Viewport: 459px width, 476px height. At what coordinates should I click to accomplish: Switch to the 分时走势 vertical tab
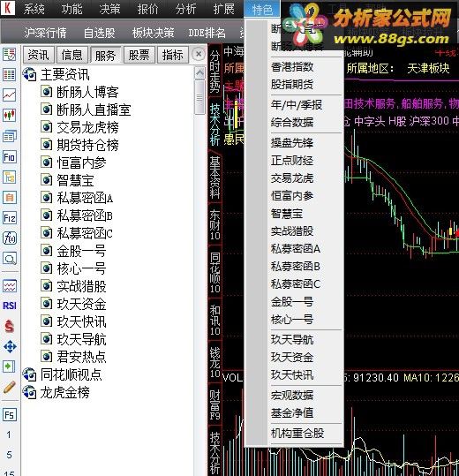214,71
